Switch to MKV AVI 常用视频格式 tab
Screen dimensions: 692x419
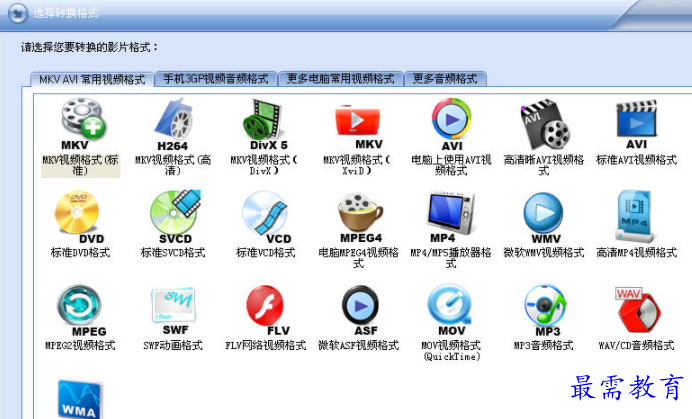coord(92,79)
